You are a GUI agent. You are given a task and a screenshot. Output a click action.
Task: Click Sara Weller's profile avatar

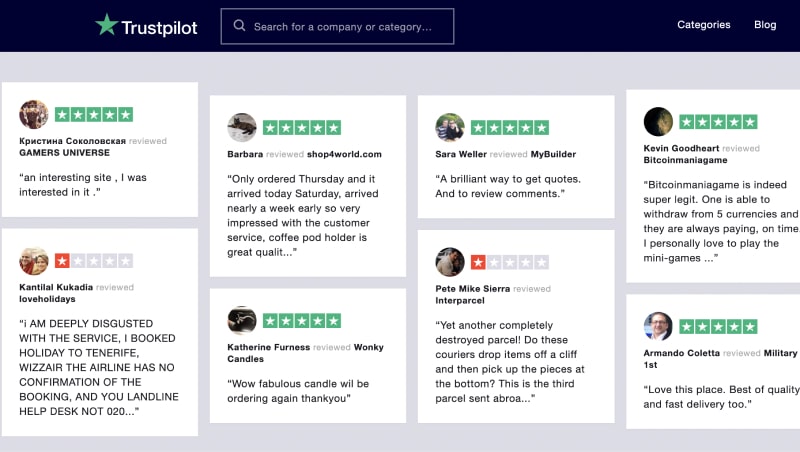pyautogui.click(x=450, y=127)
